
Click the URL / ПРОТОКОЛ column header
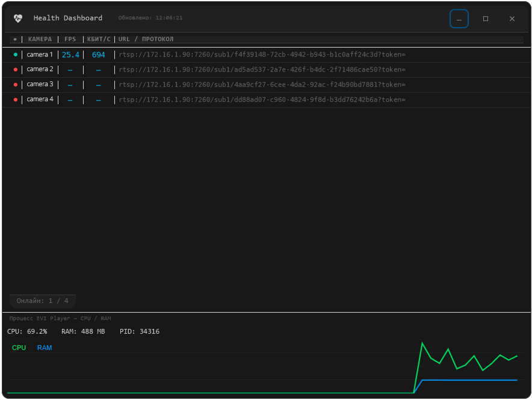point(146,39)
